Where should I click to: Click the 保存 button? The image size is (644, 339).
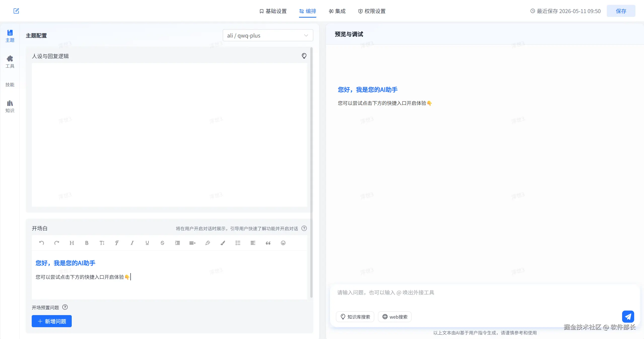[621, 11]
